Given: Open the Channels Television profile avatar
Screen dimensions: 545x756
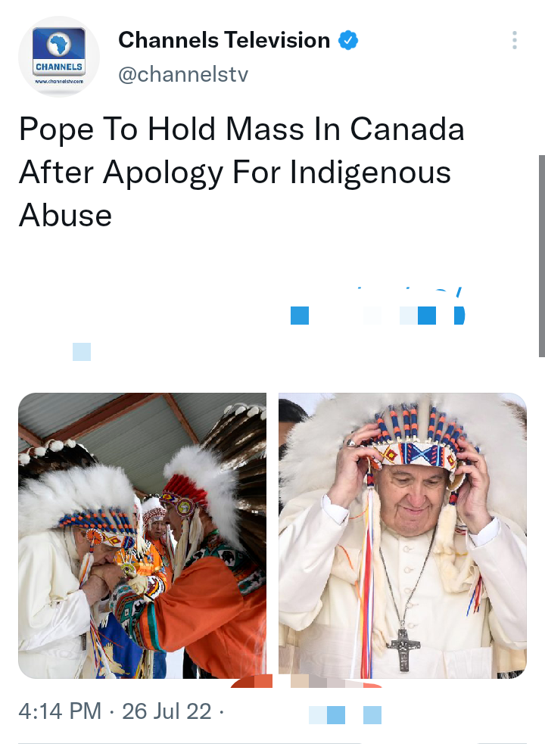Looking at the screenshot, I should (59, 57).
